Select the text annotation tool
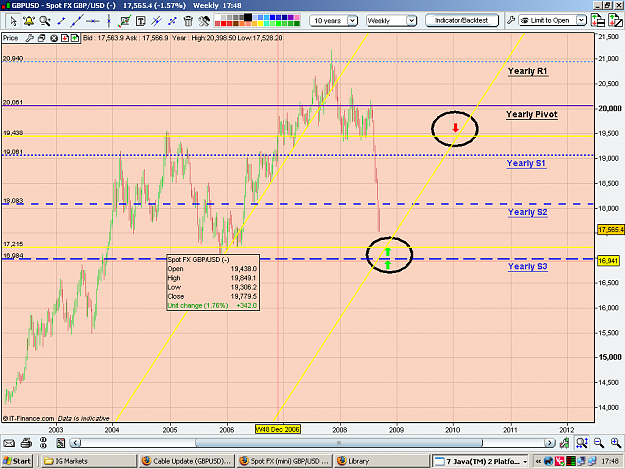625x469 pixels. coord(140,21)
